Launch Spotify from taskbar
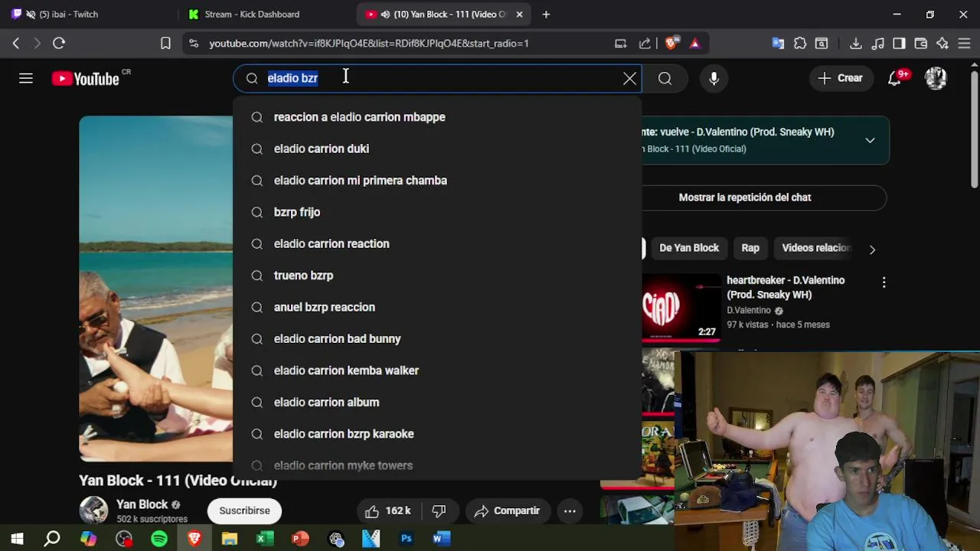The width and height of the screenshot is (980, 551). (x=159, y=539)
